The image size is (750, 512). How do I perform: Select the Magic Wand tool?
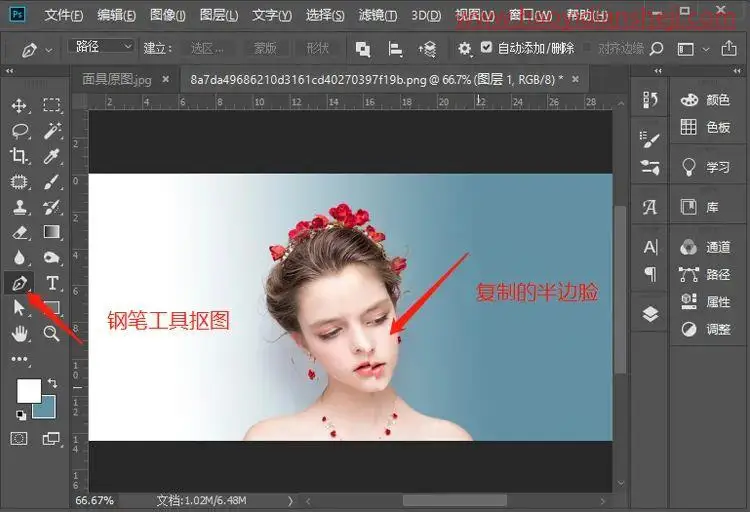point(52,131)
